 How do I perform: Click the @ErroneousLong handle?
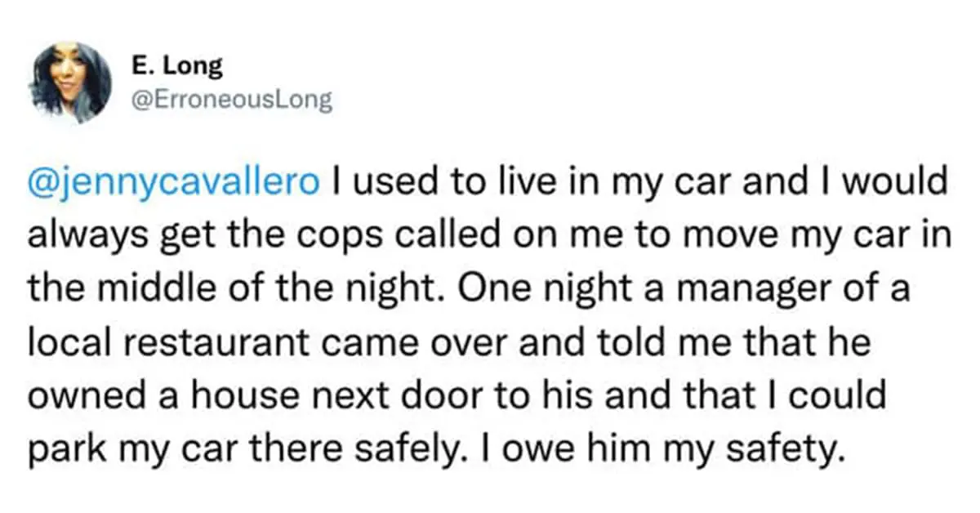pyautogui.click(x=230, y=100)
